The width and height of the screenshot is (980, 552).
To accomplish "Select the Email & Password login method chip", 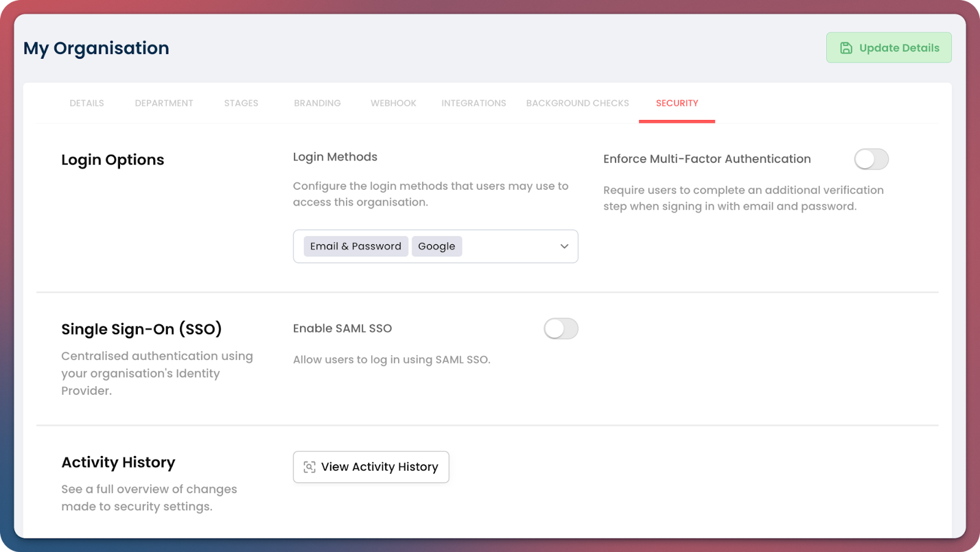I will point(355,246).
